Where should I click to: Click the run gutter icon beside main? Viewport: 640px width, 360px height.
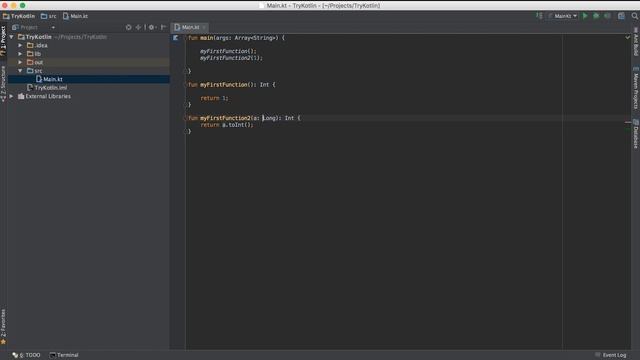176,38
